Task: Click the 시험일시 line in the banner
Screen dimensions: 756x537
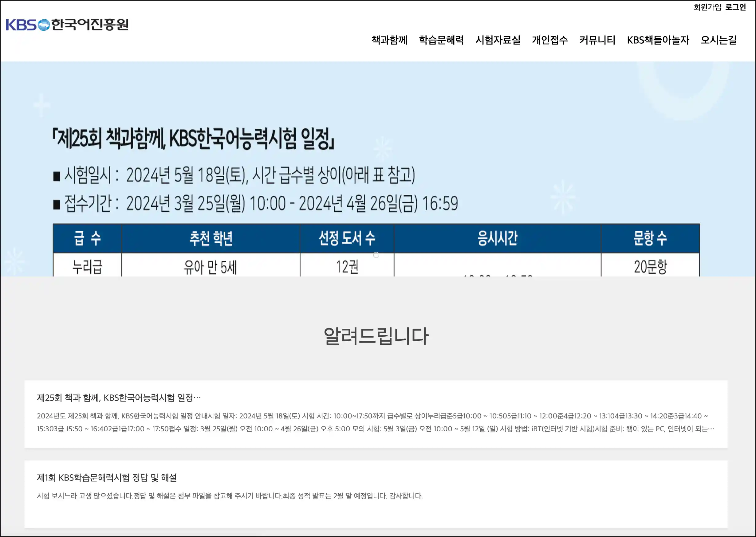Action: click(234, 175)
